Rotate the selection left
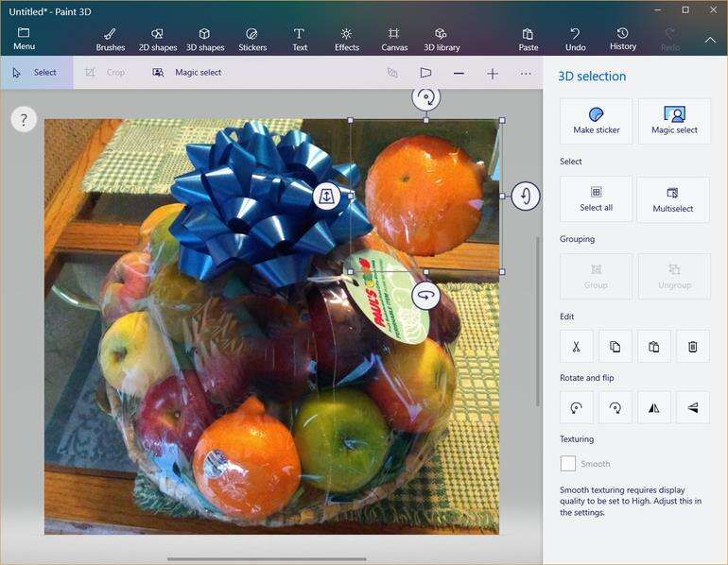Image resolution: width=728 pixels, height=565 pixels. coord(576,408)
